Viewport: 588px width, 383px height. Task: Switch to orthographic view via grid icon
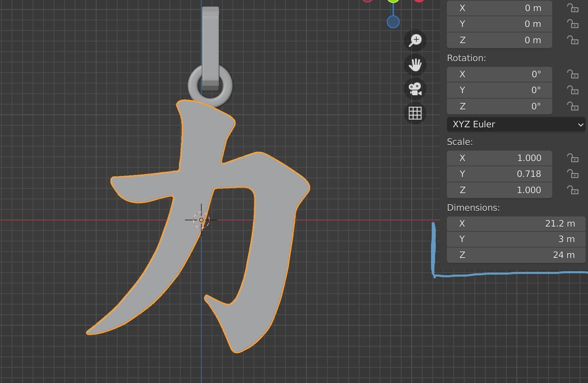click(415, 113)
